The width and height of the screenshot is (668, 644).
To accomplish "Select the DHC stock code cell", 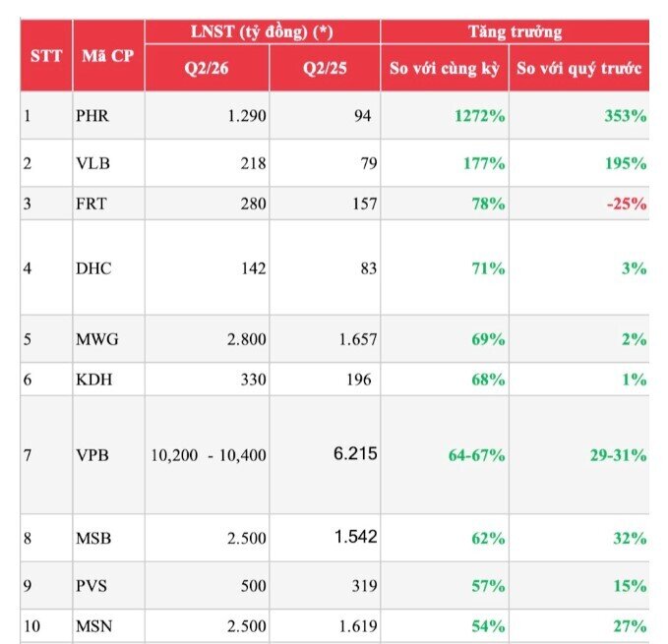I will tap(108, 267).
